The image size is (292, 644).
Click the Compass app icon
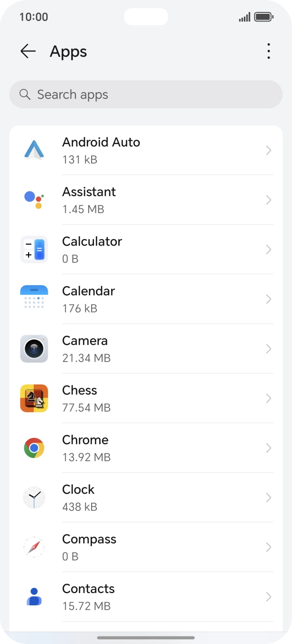pyautogui.click(x=34, y=547)
